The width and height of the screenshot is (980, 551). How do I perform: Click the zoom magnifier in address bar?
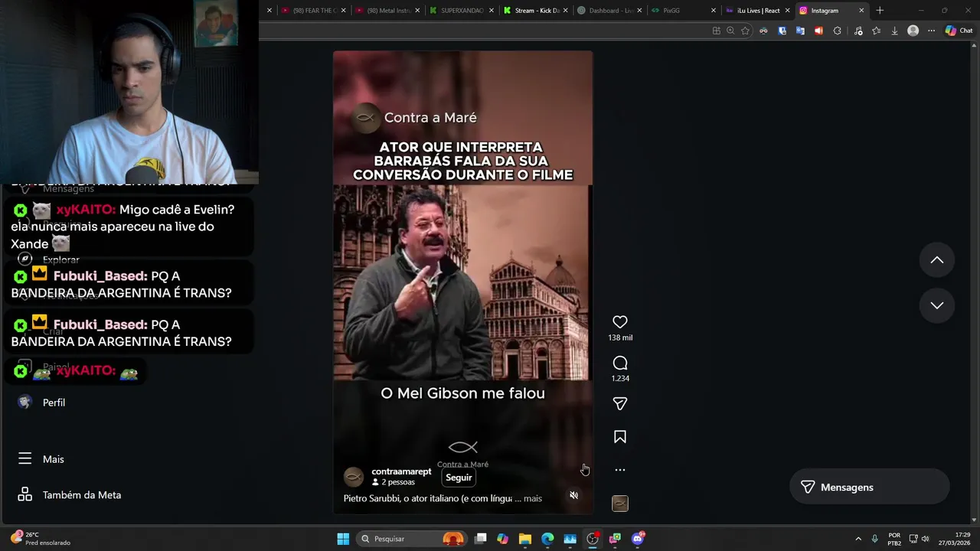730,31
